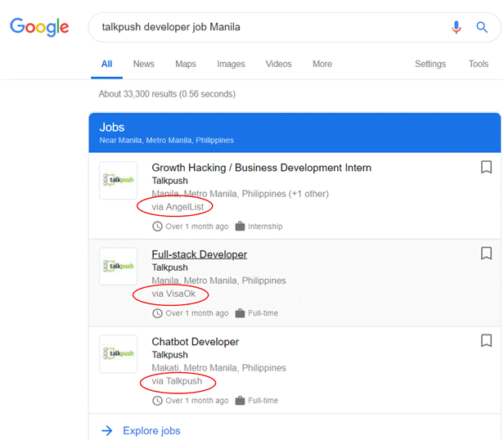504x440 pixels.
Task: Click 'Over 1 month ago' on Chatbot Developer job
Action: [x=196, y=401]
